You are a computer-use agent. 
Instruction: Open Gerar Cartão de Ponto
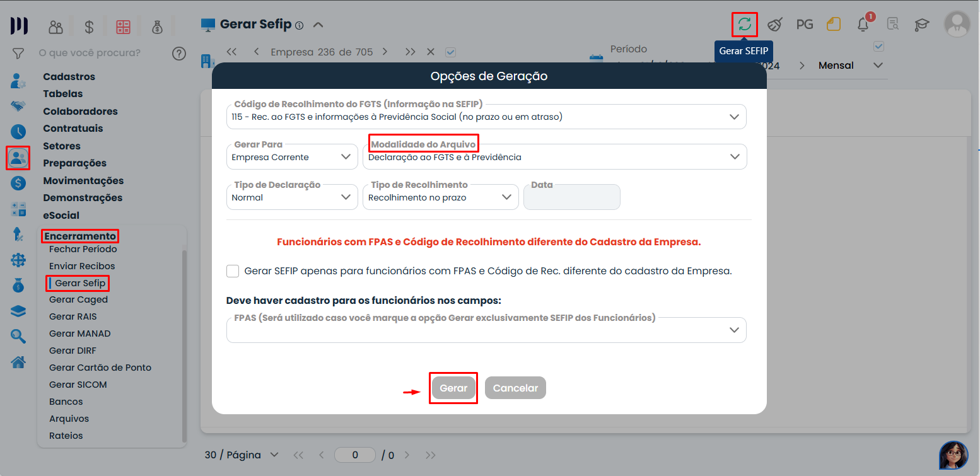click(100, 368)
